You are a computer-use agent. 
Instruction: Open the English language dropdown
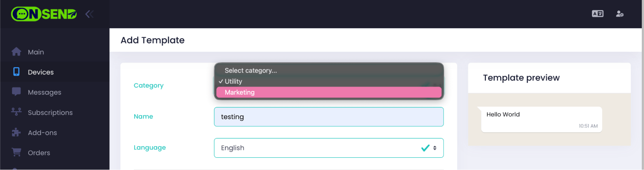(329, 148)
